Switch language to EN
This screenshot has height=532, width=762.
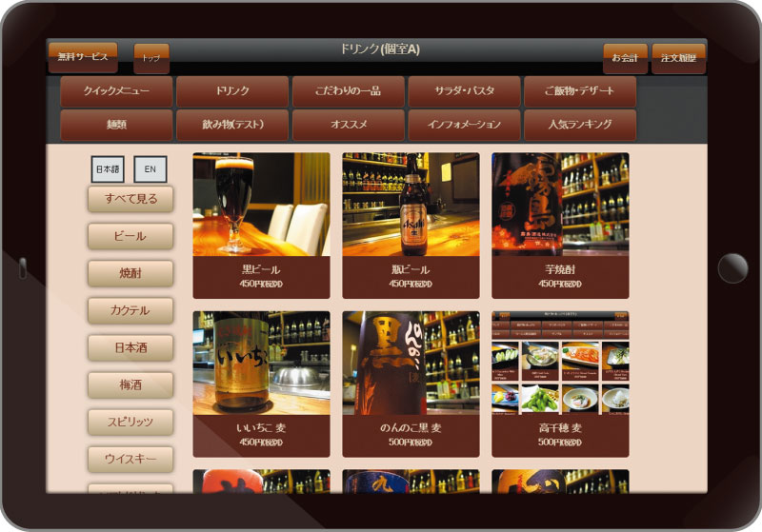coord(150,168)
